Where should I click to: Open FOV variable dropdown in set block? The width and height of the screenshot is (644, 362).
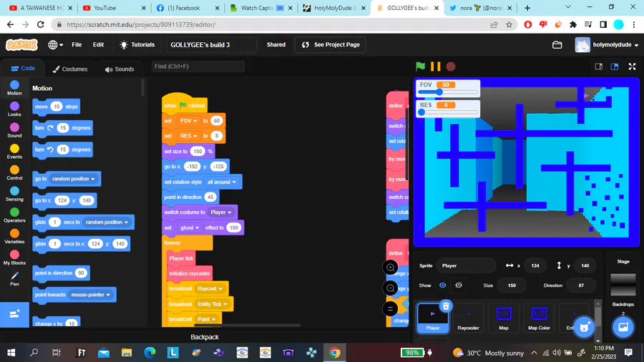[x=188, y=121]
